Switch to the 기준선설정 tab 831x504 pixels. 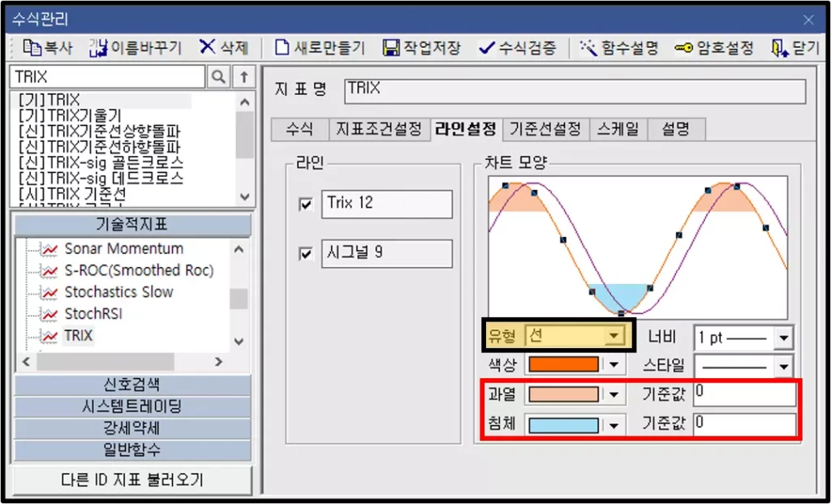click(x=545, y=130)
